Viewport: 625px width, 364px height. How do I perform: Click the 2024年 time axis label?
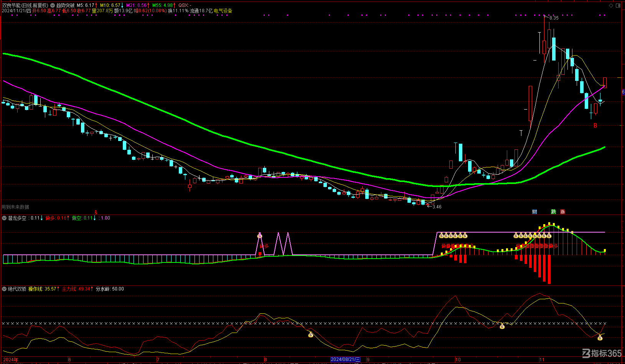pyautogui.click(x=10, y=360)
